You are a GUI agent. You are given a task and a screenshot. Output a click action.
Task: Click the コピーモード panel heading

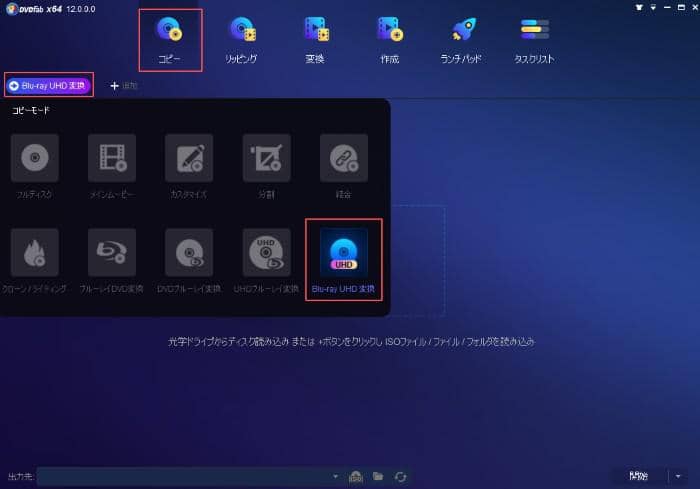point(31,110)
